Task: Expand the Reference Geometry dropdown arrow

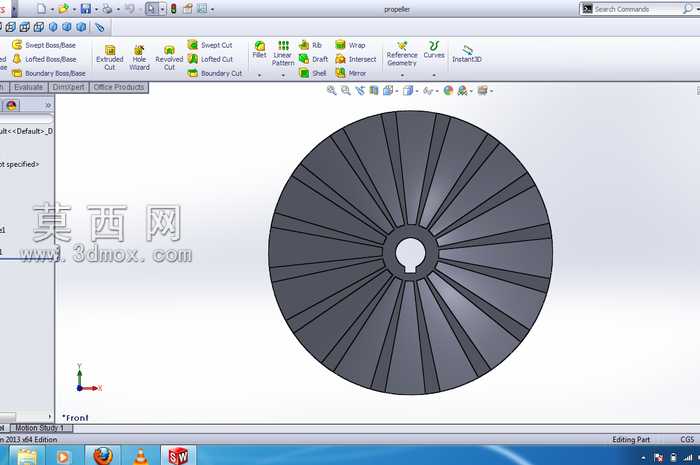Action: pyautogui.click(x=402, y=75)
